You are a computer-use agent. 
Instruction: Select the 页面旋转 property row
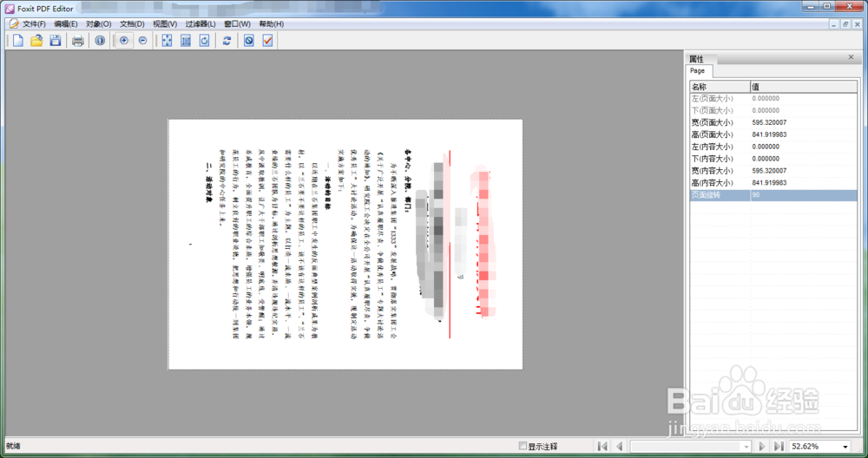tap(773, 195)
